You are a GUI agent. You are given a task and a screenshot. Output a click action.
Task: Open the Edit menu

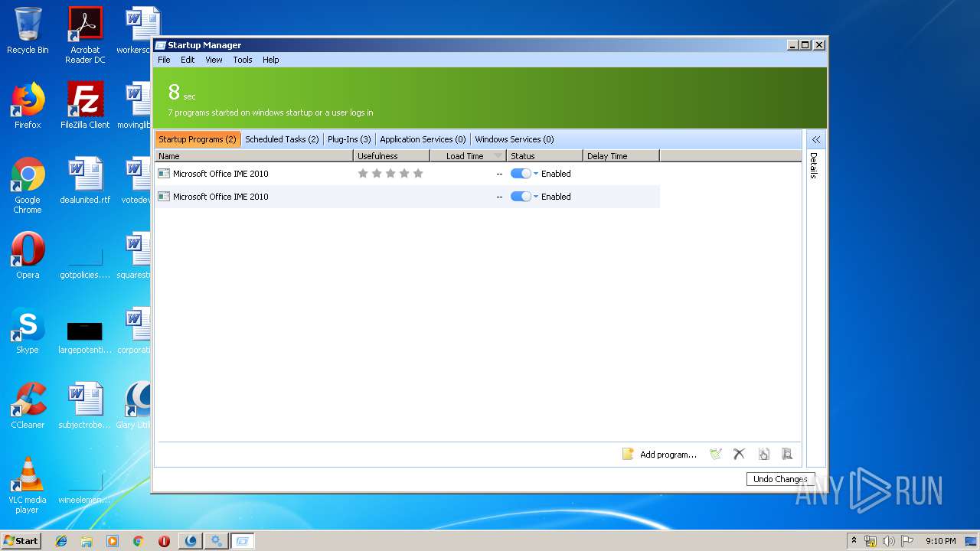click(188, 60)
